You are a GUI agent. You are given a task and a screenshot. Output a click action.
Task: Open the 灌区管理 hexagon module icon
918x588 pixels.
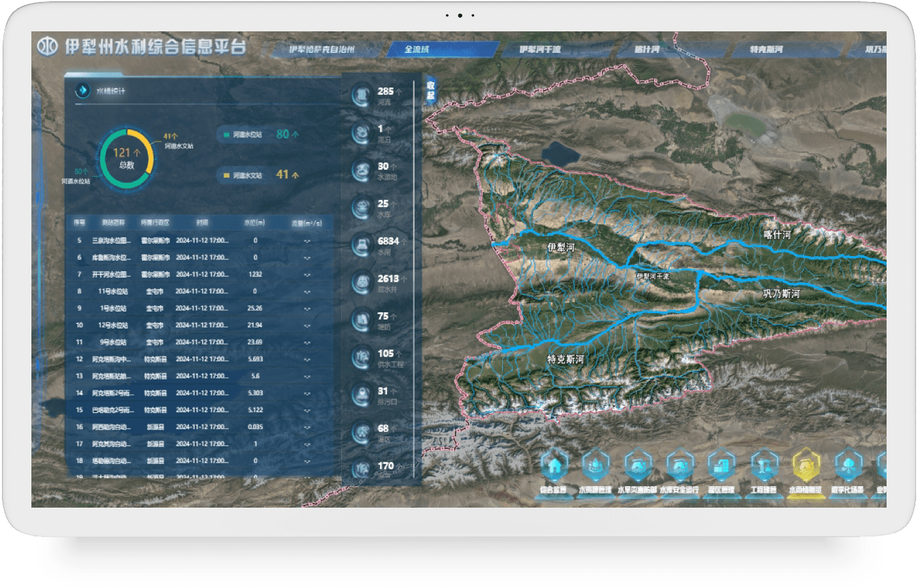(x=722, y=466)
